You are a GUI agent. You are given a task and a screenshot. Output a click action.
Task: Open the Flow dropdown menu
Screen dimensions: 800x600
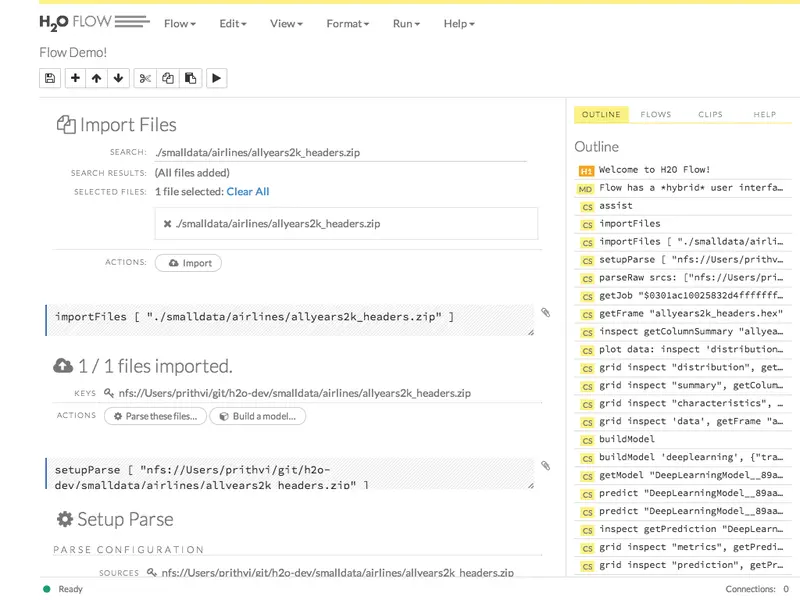[x=180, y=23]
